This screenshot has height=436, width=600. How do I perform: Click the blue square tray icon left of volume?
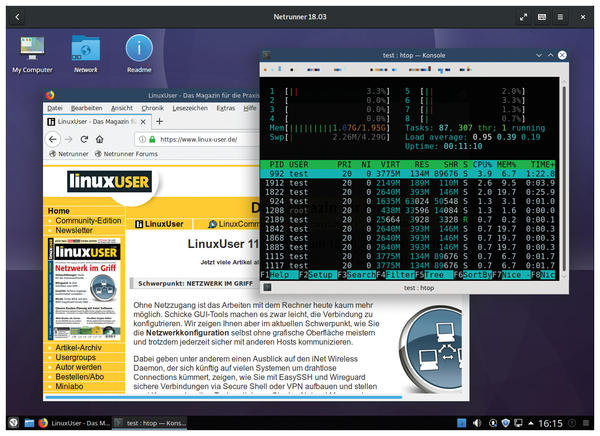462,423
